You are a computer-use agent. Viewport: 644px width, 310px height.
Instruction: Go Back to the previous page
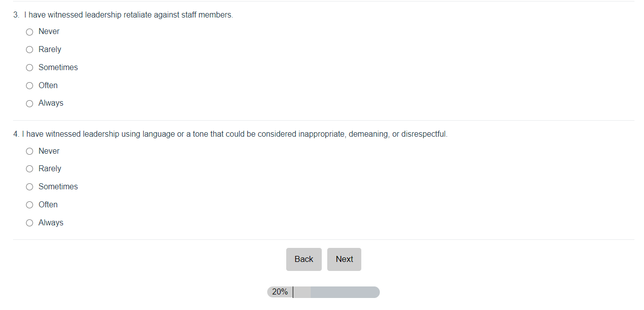coord(304,259)
